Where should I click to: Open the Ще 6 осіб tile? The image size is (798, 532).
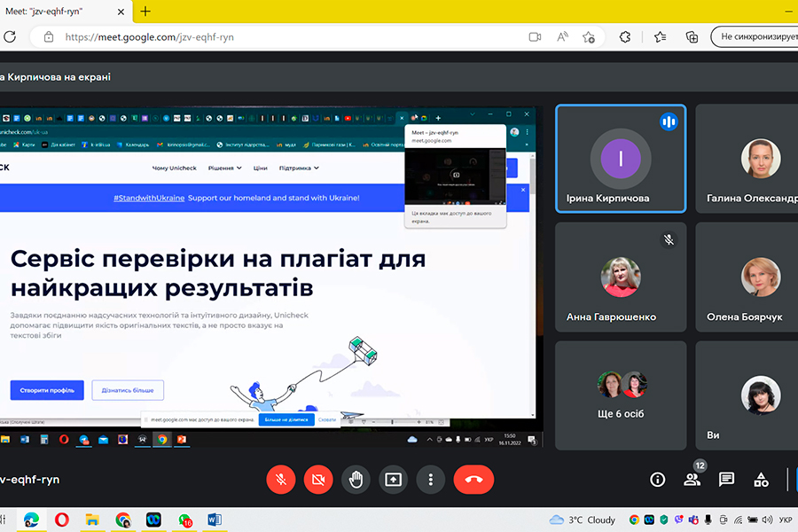tap(621, 395)
